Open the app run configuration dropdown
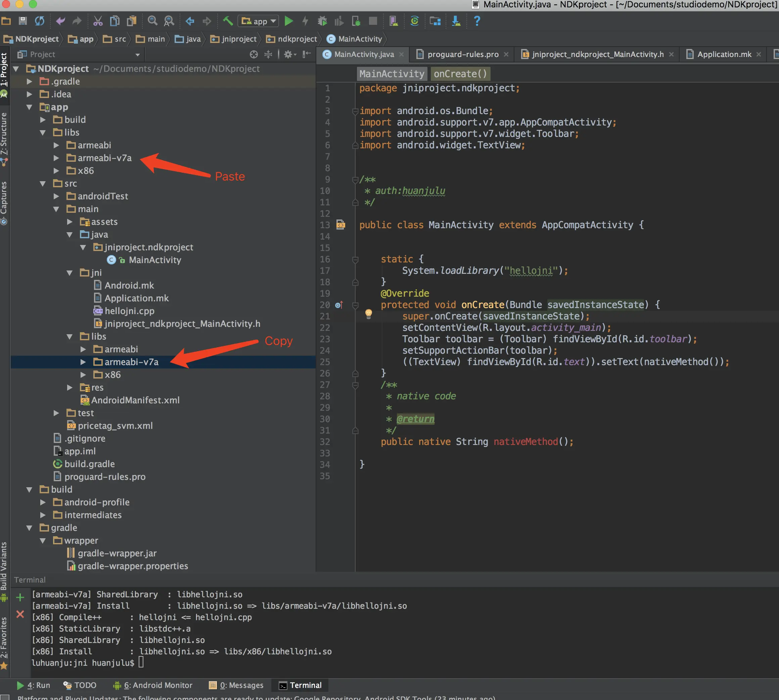The width and height of the screenshot is (779, 700). tap(258, 21)
